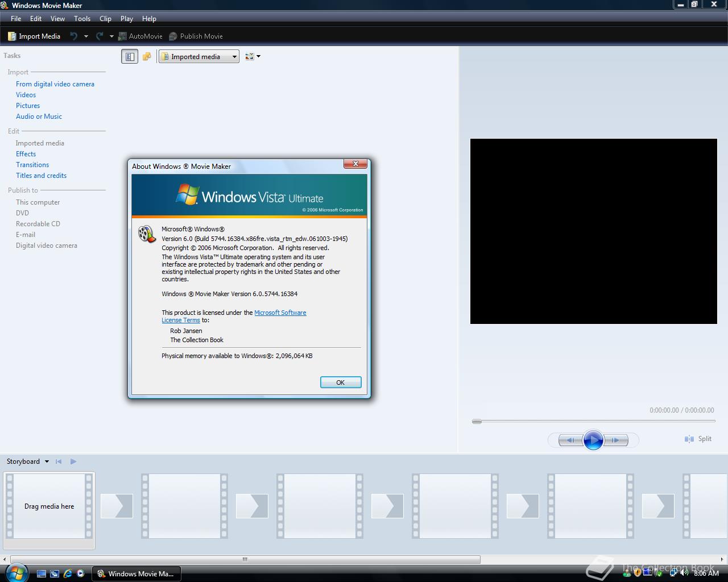728x582 pixels.
Task: Click Switch between windows Quick Launch icon
Action: pos(55,573)
